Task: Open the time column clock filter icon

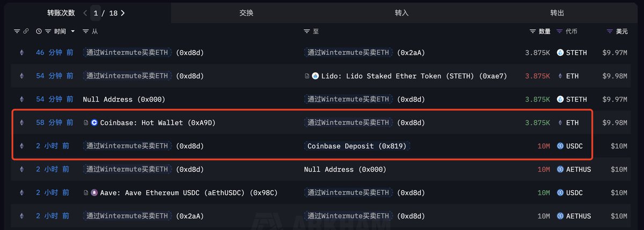Action: point(39,32)
